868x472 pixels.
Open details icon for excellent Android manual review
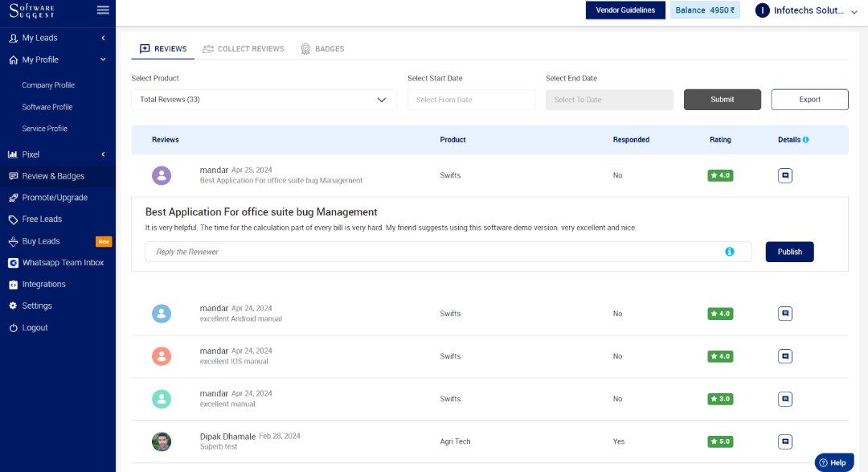(x=785, y=314)
